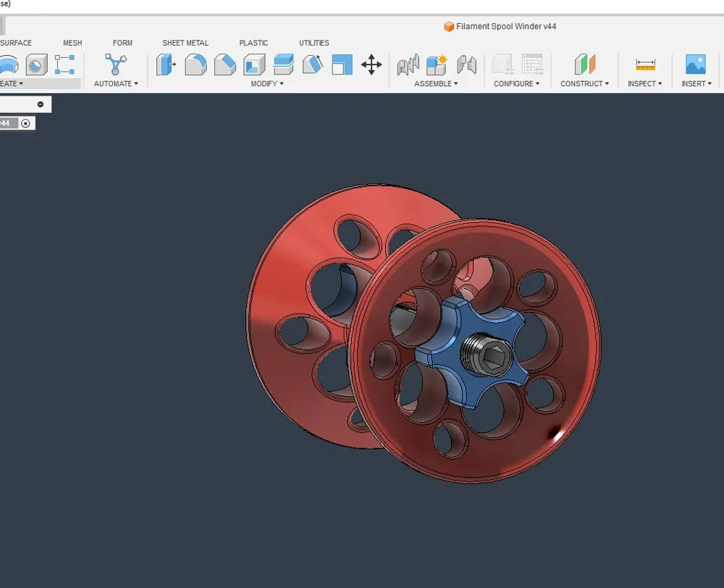The image size is (724, 588).
Task: Open the PLASTIC tab
Action: click(253, 43)
